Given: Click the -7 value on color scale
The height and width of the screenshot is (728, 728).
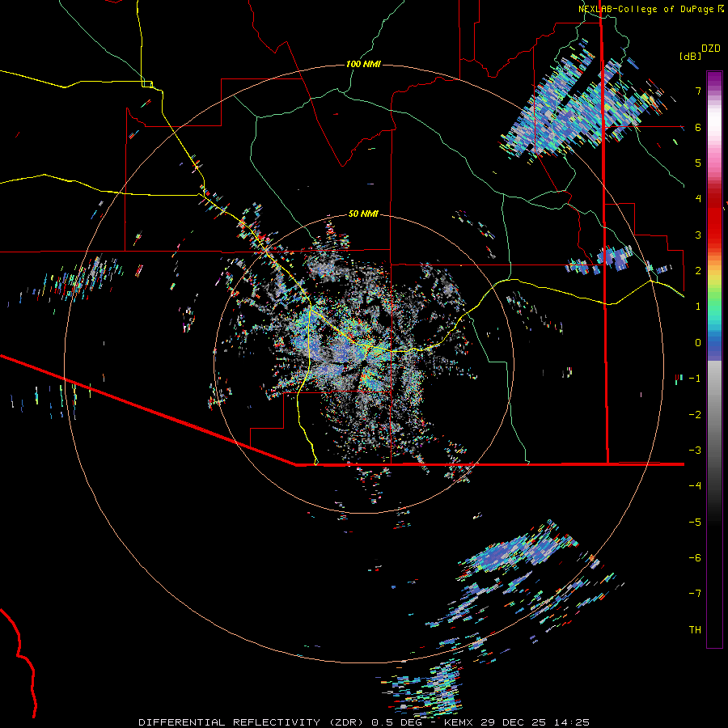Looking at the screenshot, I should click(695, 594).
